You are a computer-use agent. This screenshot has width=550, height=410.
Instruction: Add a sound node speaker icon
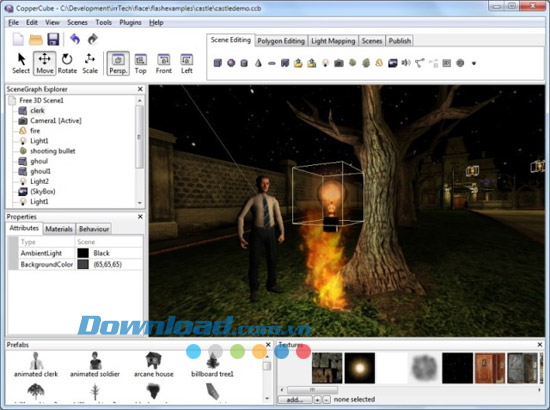click(x=406, y=63)
